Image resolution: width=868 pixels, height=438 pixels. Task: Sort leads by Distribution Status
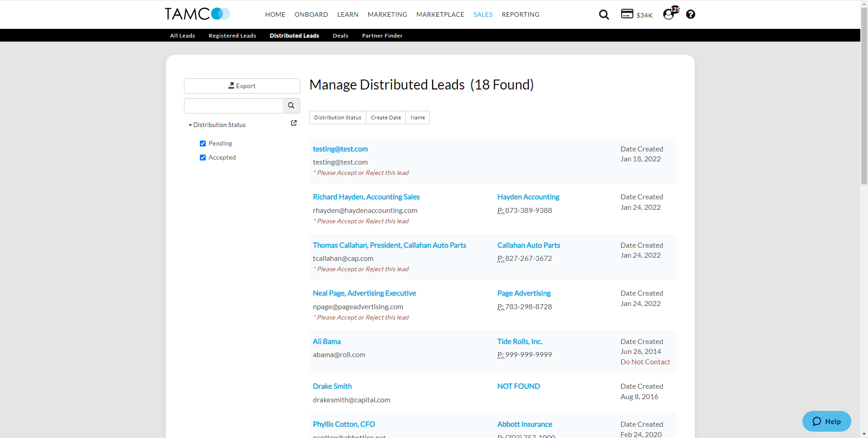[337, 118]
